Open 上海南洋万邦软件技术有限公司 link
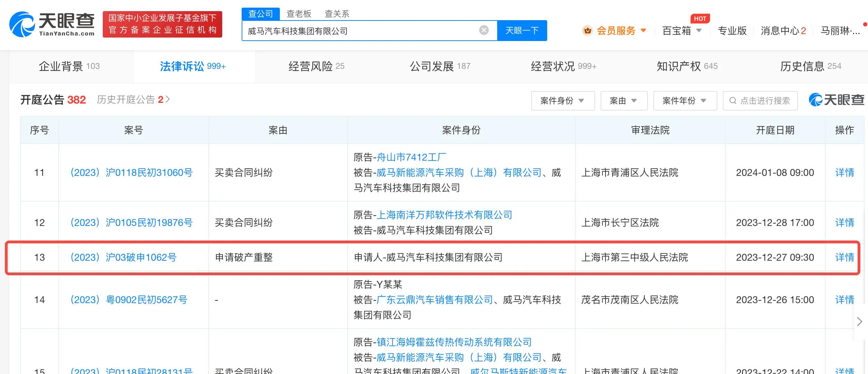This screenshot has height=374, width=868. click(x=444, y=215)
